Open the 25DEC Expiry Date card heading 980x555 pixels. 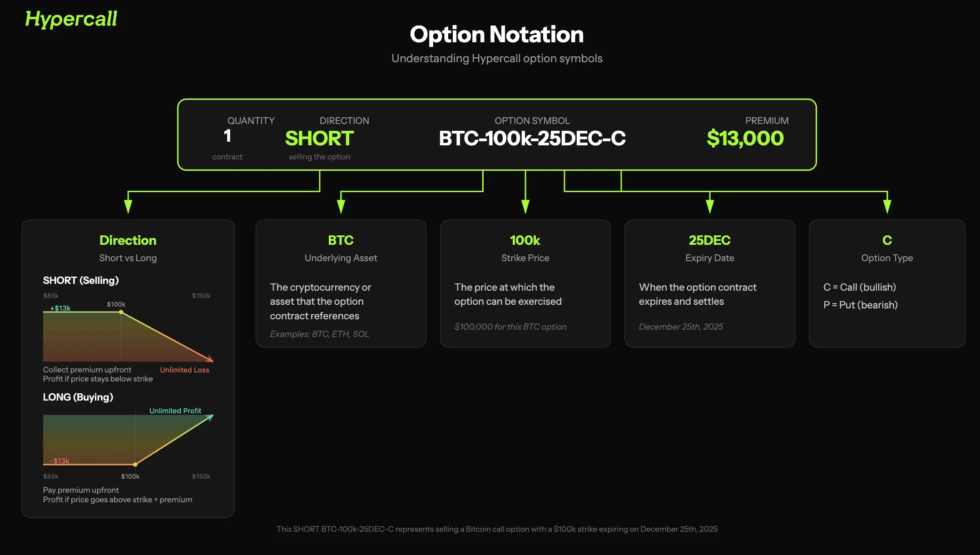tap(709, 240)
